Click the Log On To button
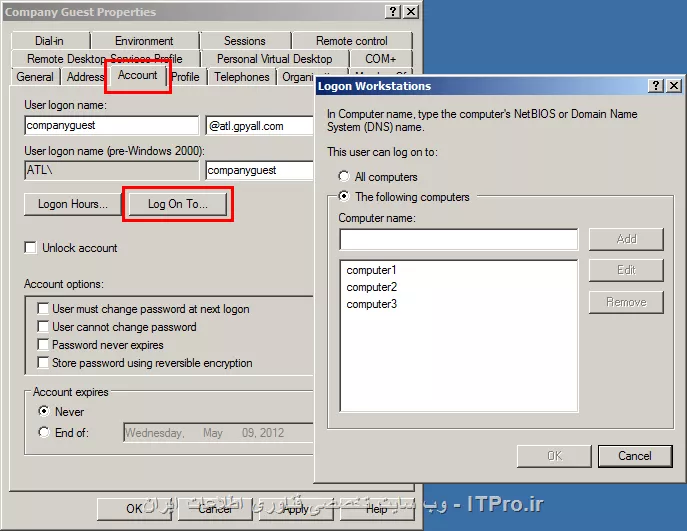 click(x=177, y=204)
